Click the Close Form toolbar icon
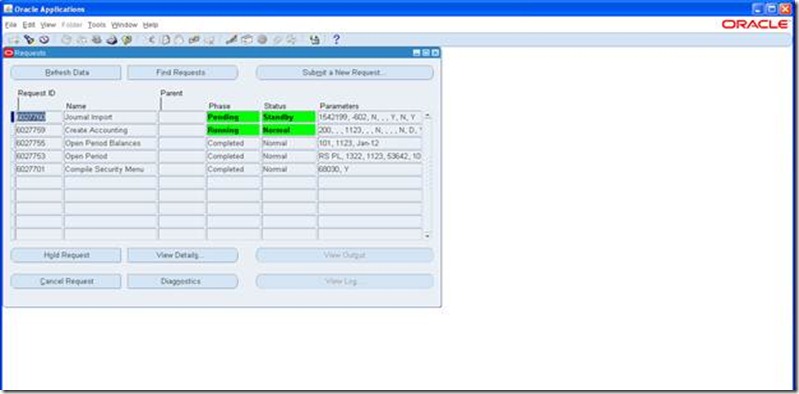The image size is (799, 394). [x=127, y=40]
